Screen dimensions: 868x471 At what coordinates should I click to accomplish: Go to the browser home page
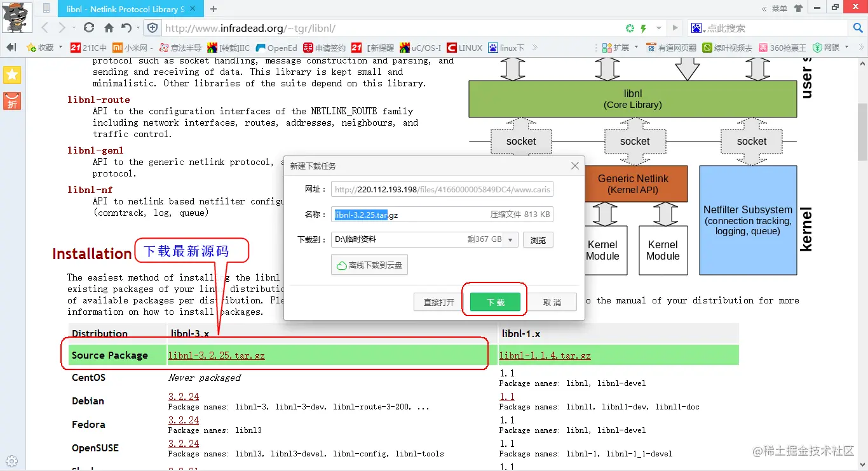pyautogui.click(x=109, y=28)
